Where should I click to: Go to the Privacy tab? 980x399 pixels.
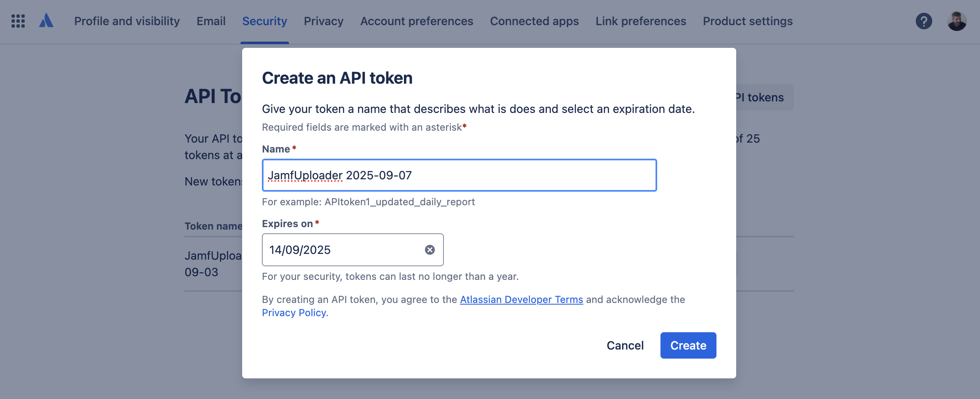pos(324,21)
